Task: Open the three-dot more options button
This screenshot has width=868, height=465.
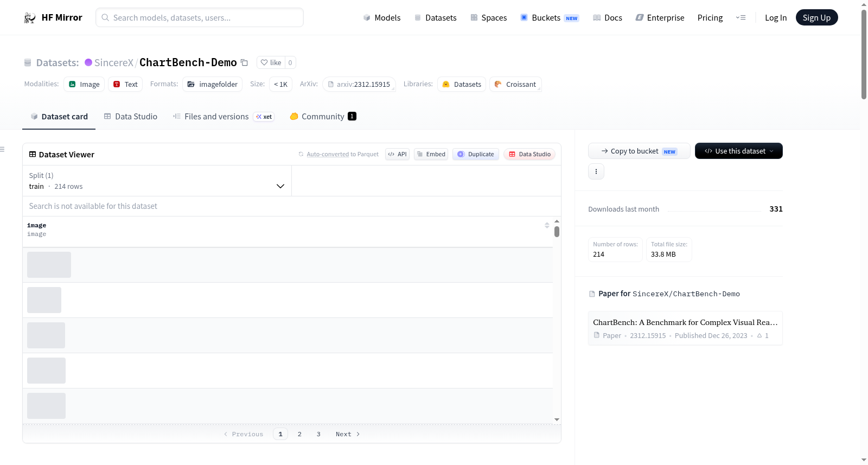Action: [x=596, y=171]
